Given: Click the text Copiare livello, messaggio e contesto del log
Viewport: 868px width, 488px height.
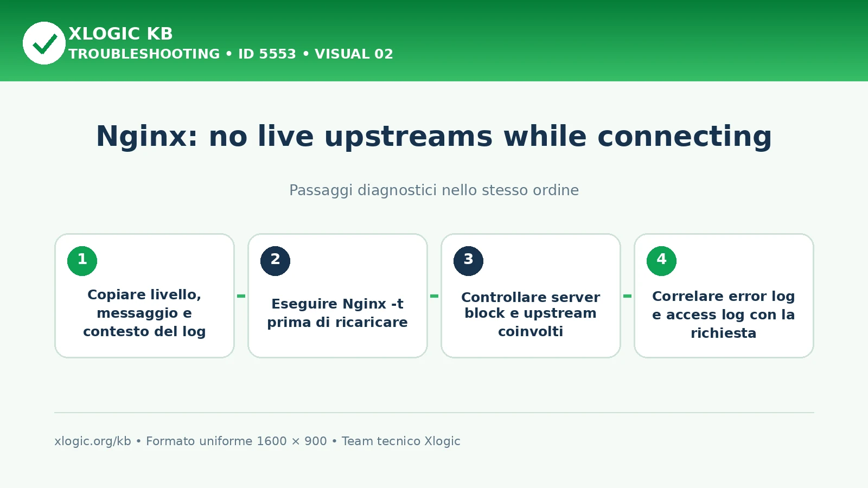Looking at the screenshot, I should click(x=144, y=313).
